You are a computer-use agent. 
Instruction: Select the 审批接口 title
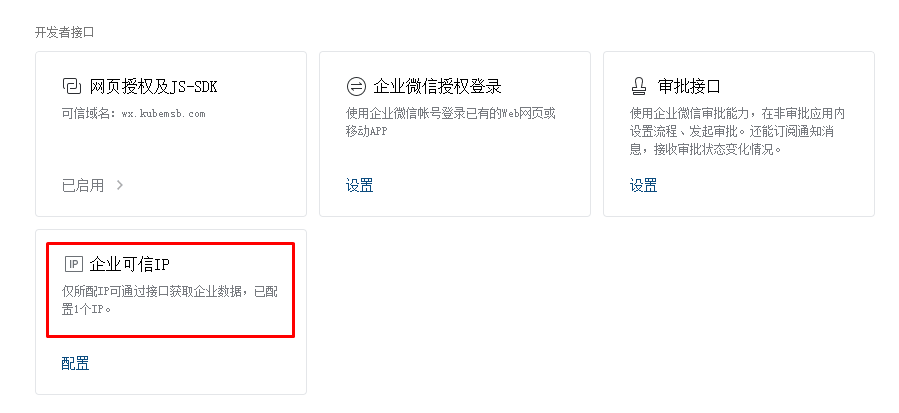(689, 87)
